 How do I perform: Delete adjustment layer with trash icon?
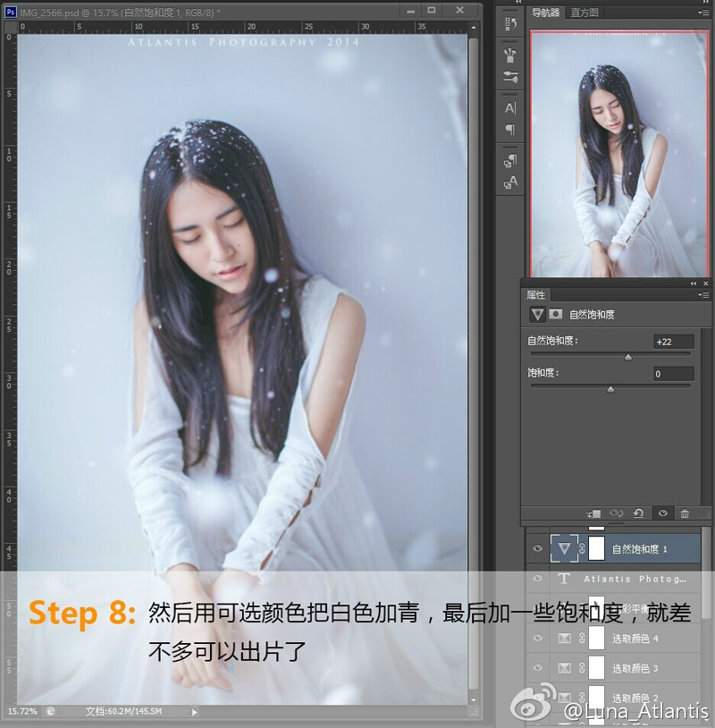[685, 513]
